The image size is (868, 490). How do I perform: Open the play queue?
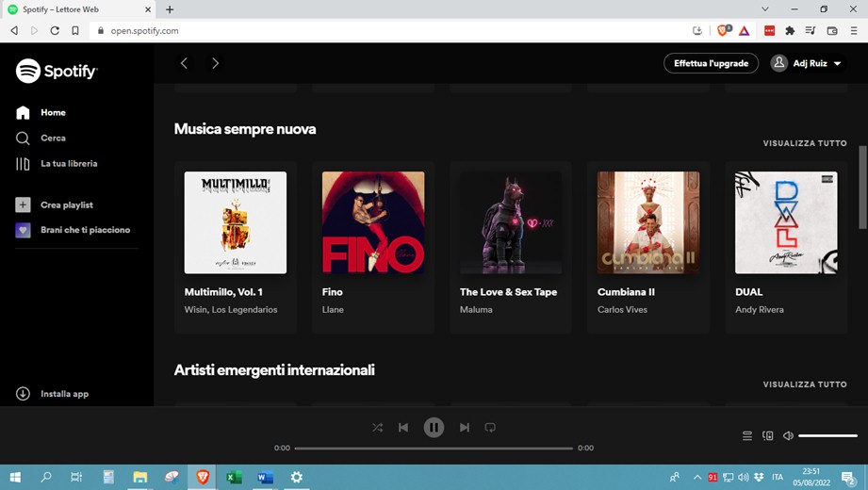(747, 435)
